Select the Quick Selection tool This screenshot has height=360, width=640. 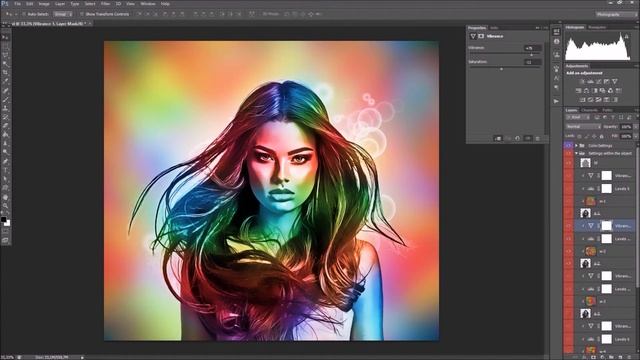pyautogui.click(x=5, y=64)
